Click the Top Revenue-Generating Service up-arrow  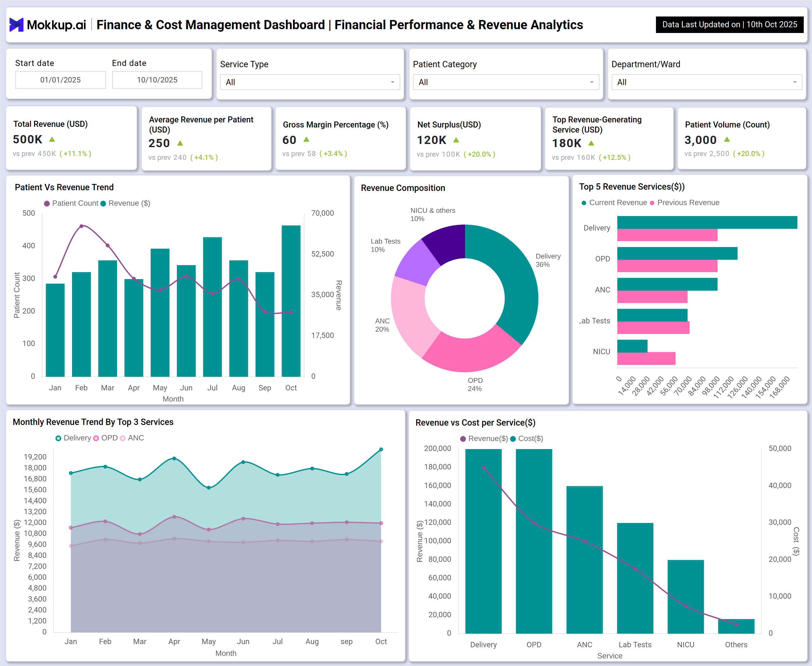591,143
